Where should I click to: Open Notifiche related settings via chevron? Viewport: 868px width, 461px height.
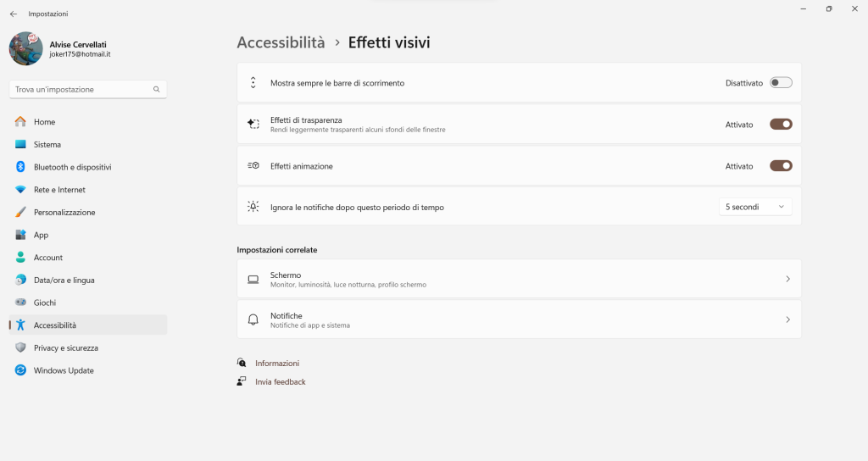click(x=787, y=319)
